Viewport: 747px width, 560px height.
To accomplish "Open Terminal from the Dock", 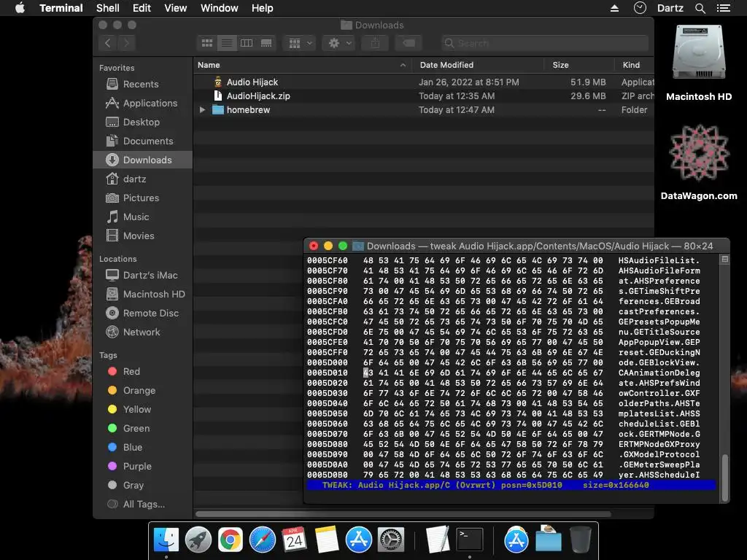I will 469,540.
